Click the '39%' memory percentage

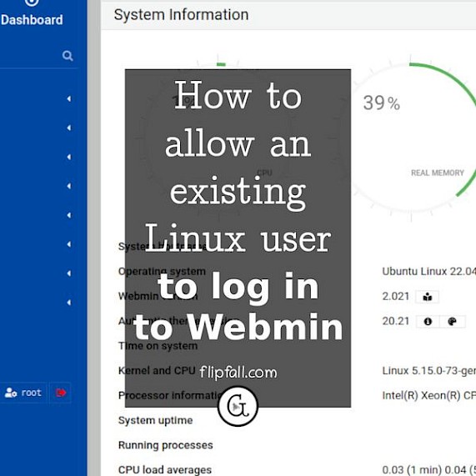click(382, 103)
